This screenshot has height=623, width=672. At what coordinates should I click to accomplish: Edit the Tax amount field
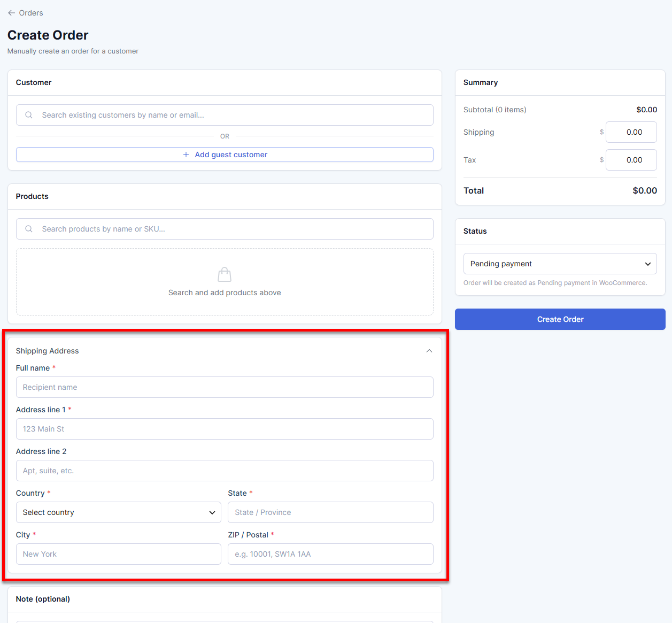click(631, 160)
